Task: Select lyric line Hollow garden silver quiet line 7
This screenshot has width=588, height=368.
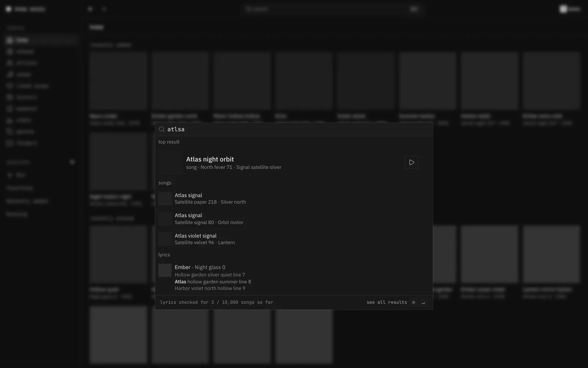Action: [x=209, y=275]
